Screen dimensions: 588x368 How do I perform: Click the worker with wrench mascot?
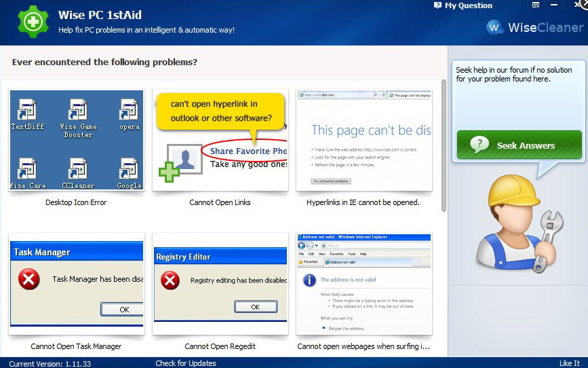coord(520,223)
